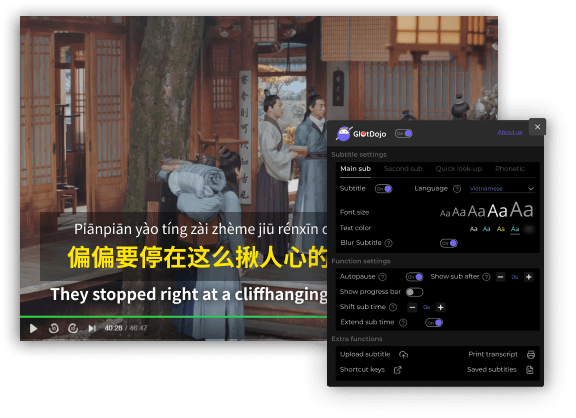Skip forward using the forward skip icon
576x418 pixels.
pos(73,328)
